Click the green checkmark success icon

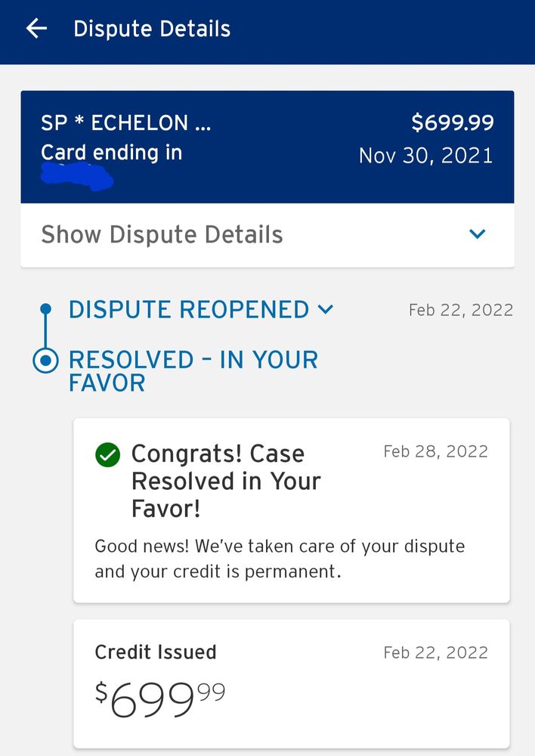pyautogui.click(x=107, y=454)
